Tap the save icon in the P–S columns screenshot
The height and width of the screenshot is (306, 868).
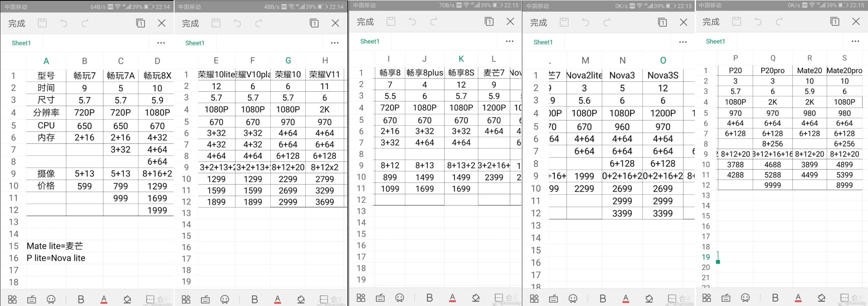(736, 21)
